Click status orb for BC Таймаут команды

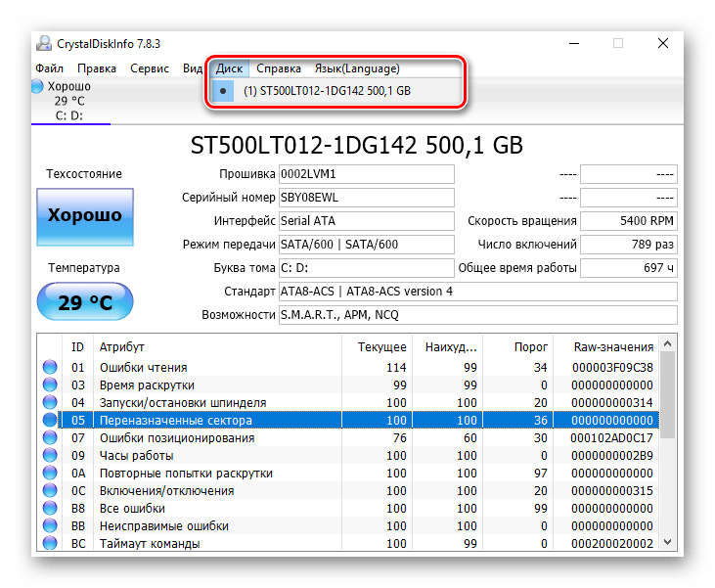[50, 543]
